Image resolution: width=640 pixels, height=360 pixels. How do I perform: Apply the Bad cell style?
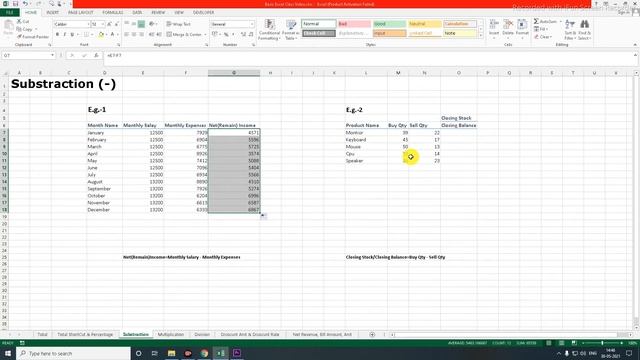click(x=354, y=24)
